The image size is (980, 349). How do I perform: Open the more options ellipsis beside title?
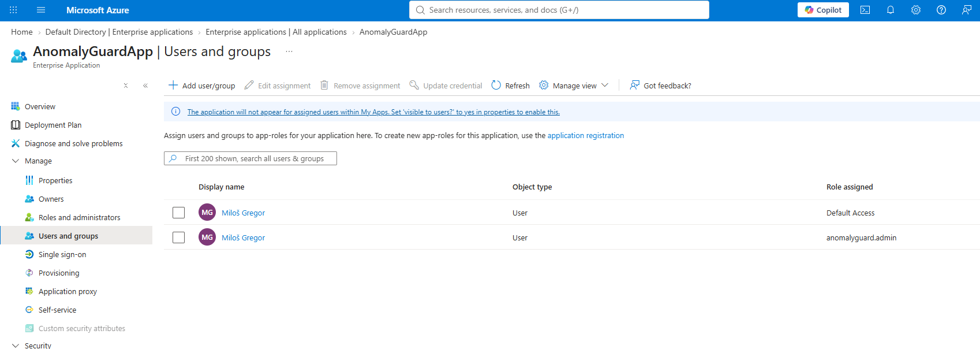pyautogui.click(x=289, y=51)
